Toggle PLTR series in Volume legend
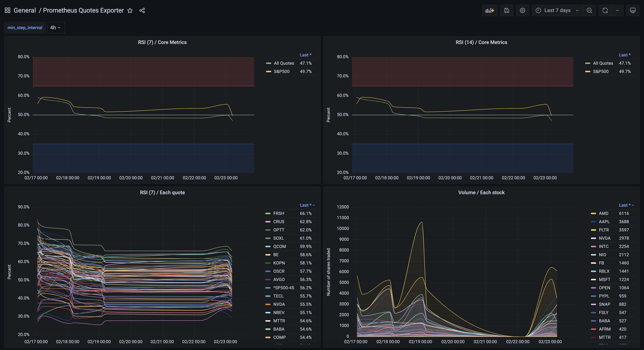The image size is (644, 350). [x=604, y=230]
